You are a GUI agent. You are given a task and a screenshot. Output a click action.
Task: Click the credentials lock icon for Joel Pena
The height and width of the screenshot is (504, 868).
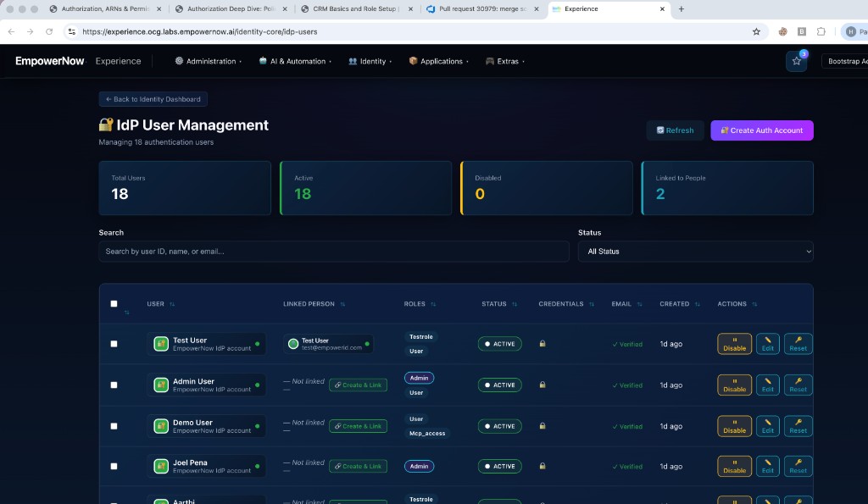[x=542, y=466]
